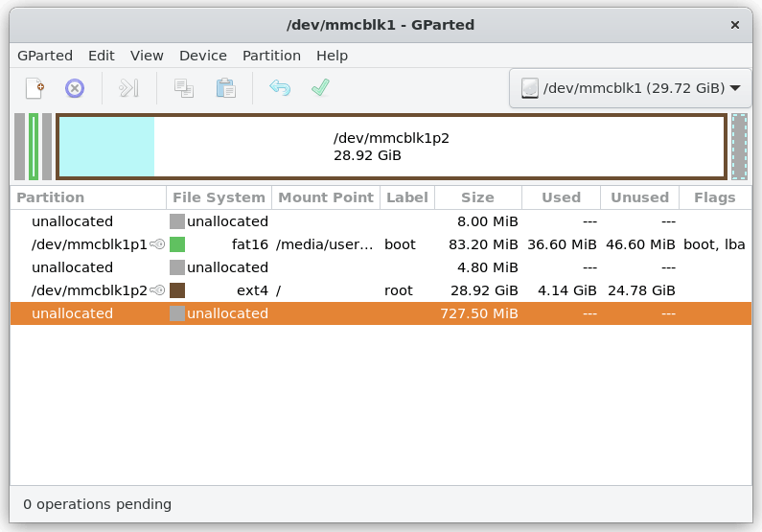Open the View menu
The image size is (762, 532).
click(147, 56)
